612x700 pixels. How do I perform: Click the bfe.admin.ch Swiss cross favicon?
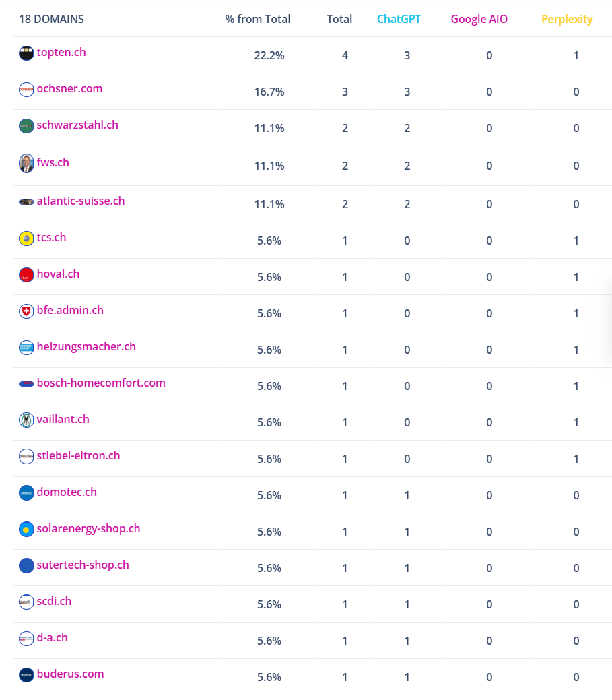26,311
